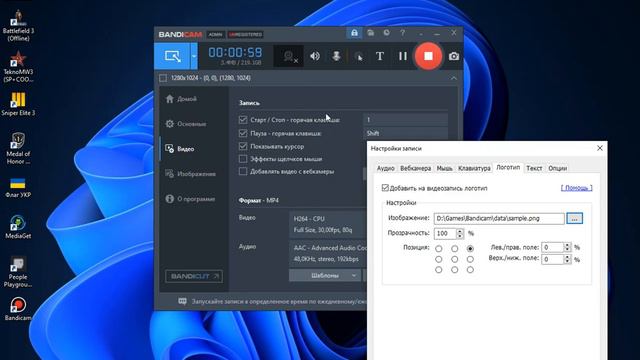Toggle Показывать курсор checkbox
Screen dimensions: 640x360
[x=243, y=146]
